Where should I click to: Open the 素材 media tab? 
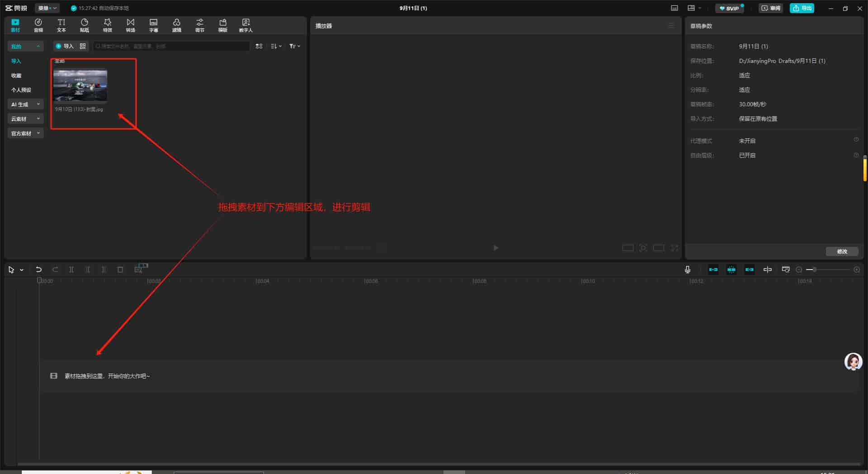click(x=15, y=25)
